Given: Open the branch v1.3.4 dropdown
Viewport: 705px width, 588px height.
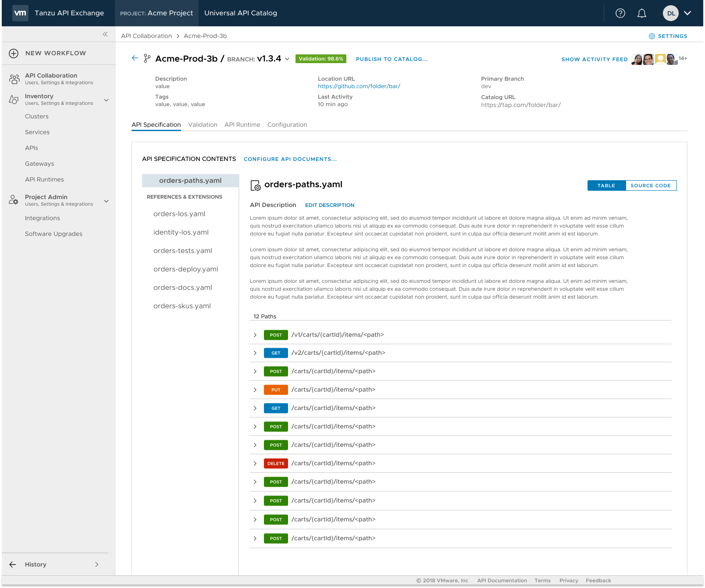Looking at the screenshot, I should [287, 59].
